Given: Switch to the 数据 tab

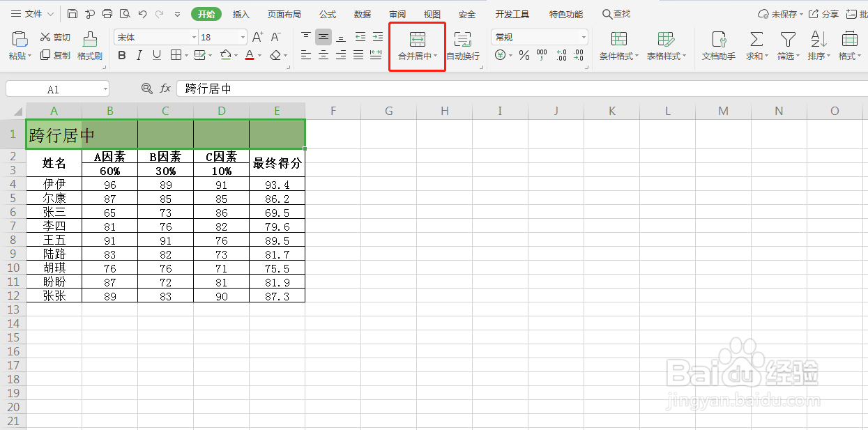Looking at the screenshot, I should [x=363, y=14].
